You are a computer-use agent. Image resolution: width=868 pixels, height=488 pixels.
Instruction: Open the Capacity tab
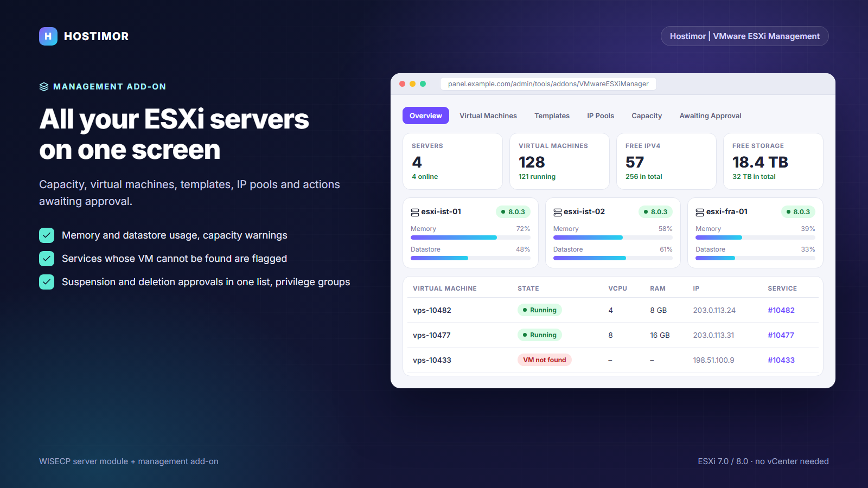click(647, 115)
